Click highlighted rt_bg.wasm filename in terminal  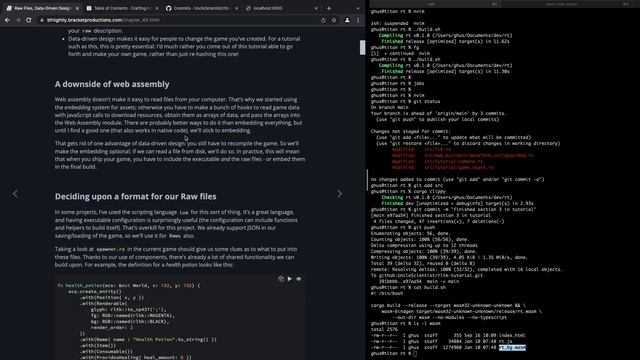pos(512,347)
